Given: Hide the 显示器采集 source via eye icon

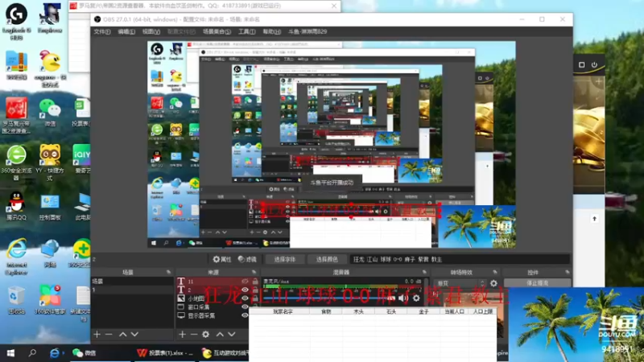Looking at the screenshot, I should click(x=246, y=315).
